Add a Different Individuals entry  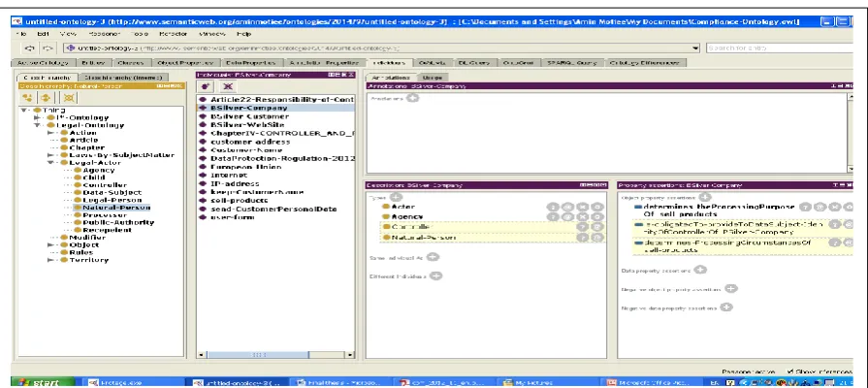[436, 275]
